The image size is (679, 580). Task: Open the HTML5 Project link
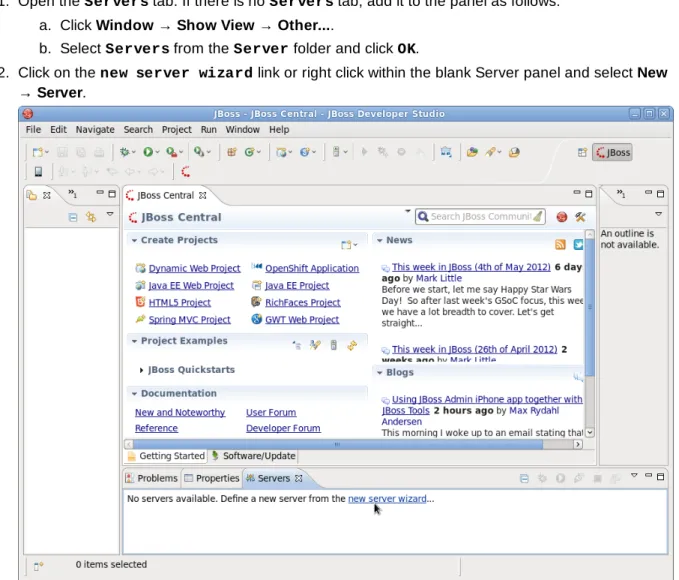[180, 302]
